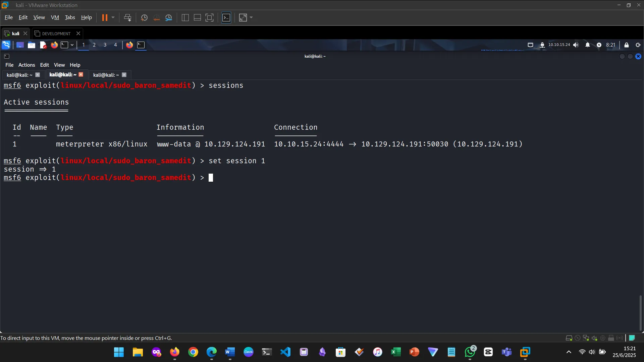This screenshot has height=362, width=644.
Task: Toggle VMware console view button
Action: click(x=226, y=18)
